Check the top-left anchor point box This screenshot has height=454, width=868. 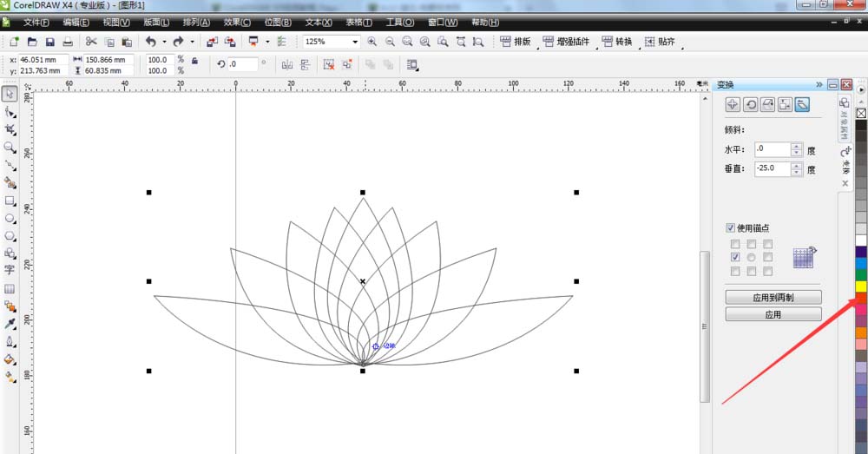pyautogui.click(x=735, y=244)
